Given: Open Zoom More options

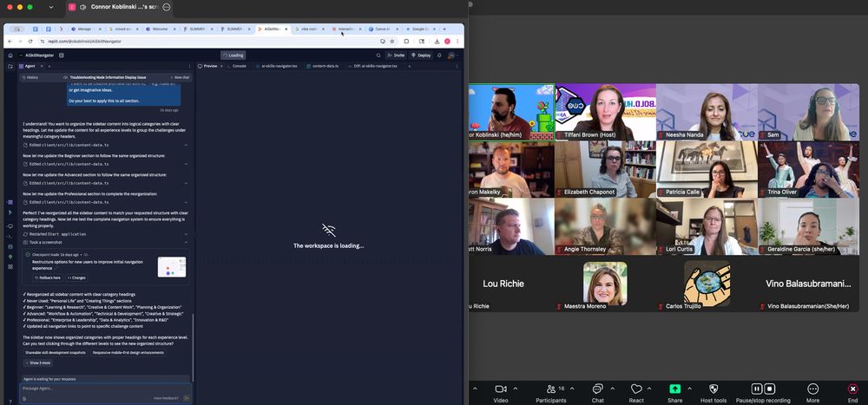Looking at the screenshot, I should point(812,392).
